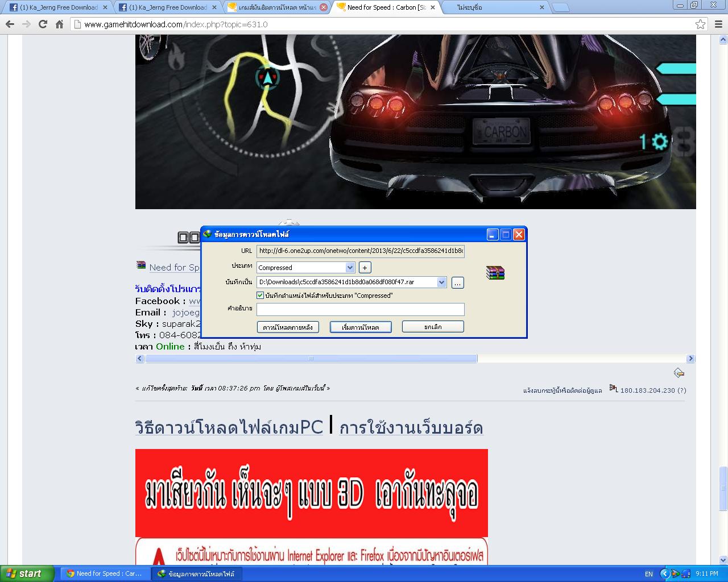
Task: Click the page vertical scrollbar up arrow
Action: point(723,40)
